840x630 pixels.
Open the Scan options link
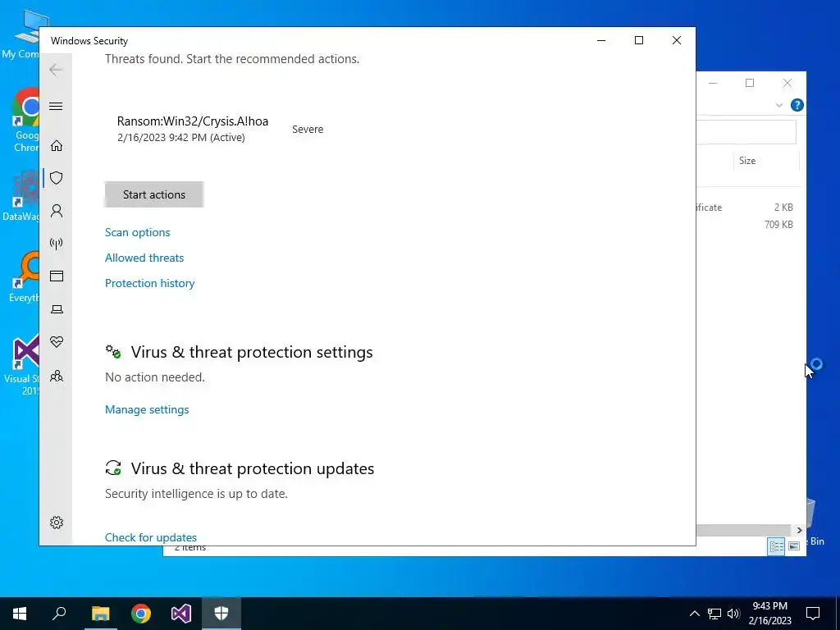137,232
